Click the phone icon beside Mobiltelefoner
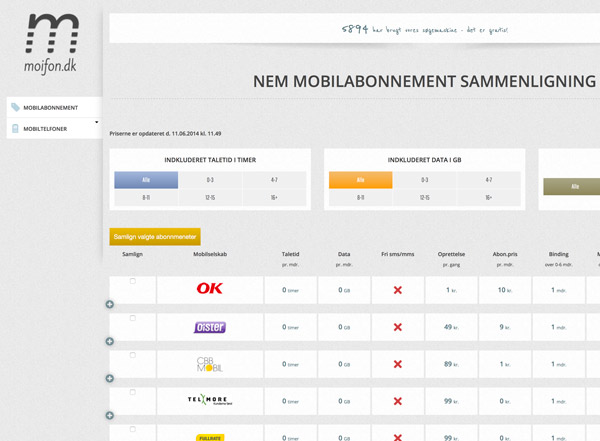Image resolution: width=600 pixels, height=441 pixels. [15, 128]
